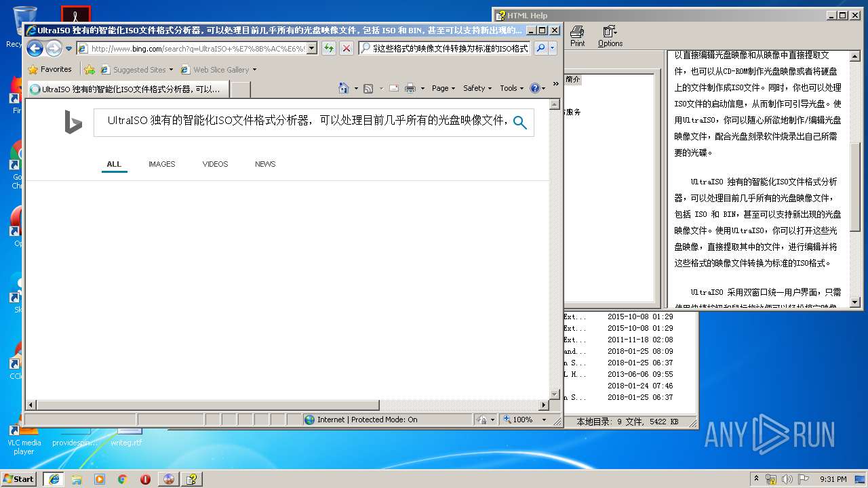
Task: Click the Internet Explorer address bar URL
Action: pyautogui.click(x=198, y=48)
